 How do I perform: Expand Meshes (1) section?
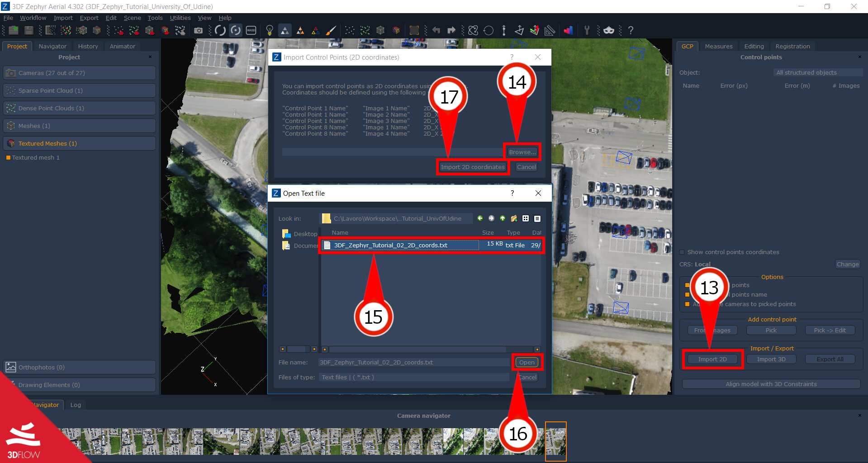coord(80,126)
